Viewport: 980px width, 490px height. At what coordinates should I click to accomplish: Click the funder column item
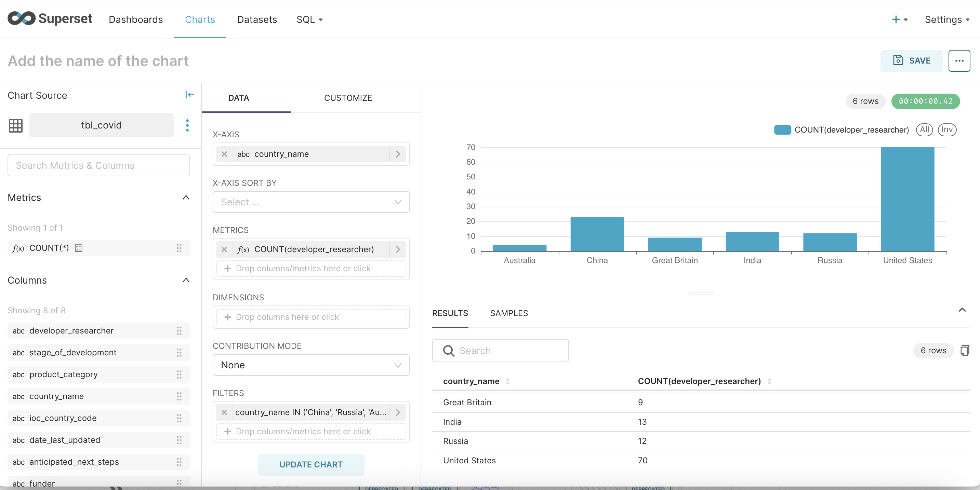point(98,482)
